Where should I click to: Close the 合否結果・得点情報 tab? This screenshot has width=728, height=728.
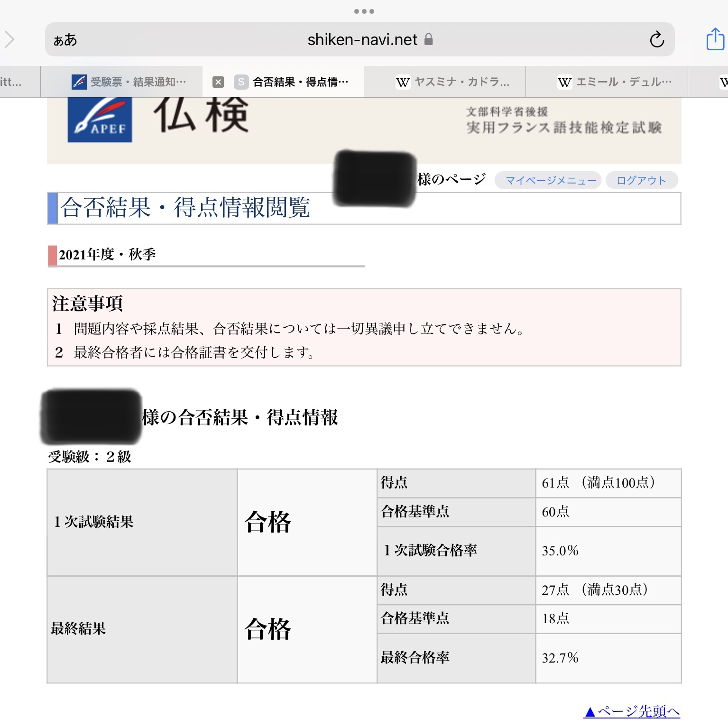tap(218, 82)
